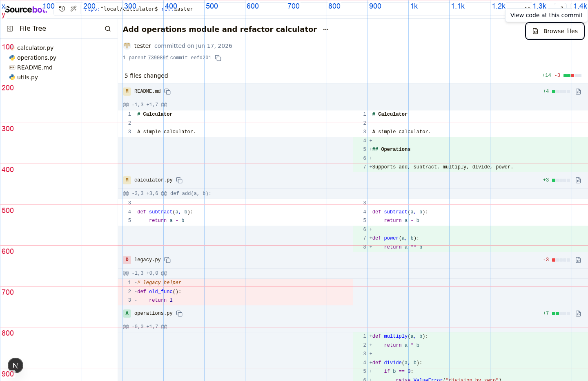Click the Sourcebot logo
Image resolution: width=588 pixels, height=381 pixels.
click(26, 9)
